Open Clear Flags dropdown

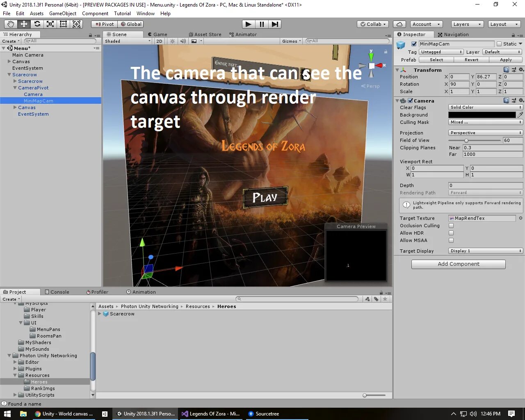pos(486,107)
